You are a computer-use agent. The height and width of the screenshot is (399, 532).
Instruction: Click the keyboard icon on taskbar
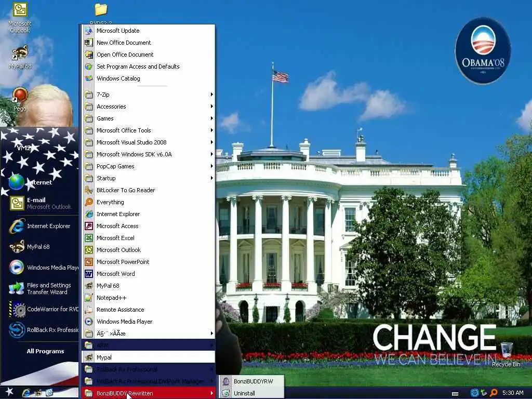pos(455,394)
